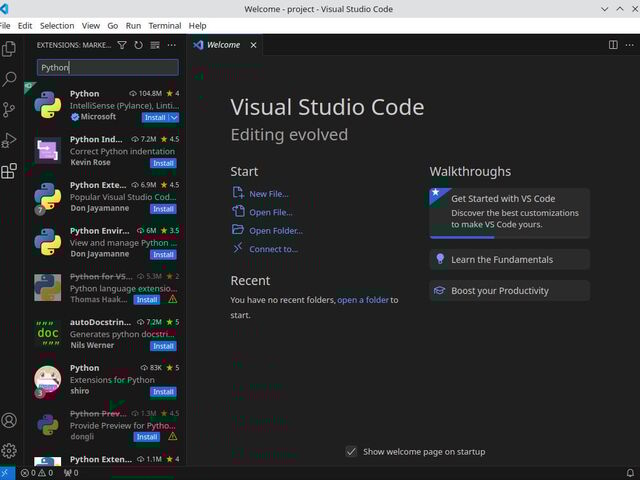
Task: Select the Welcome editor tab
Action: tap(223, 45)
